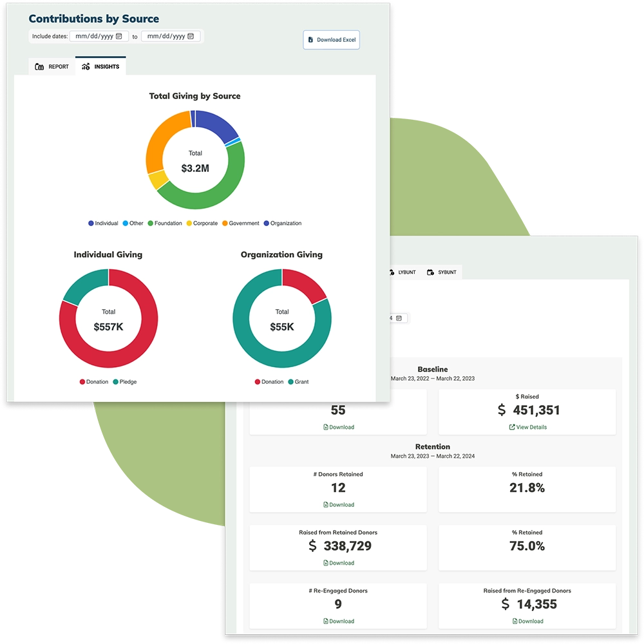Click the file icon on Download Excel button

click(312, 39)
